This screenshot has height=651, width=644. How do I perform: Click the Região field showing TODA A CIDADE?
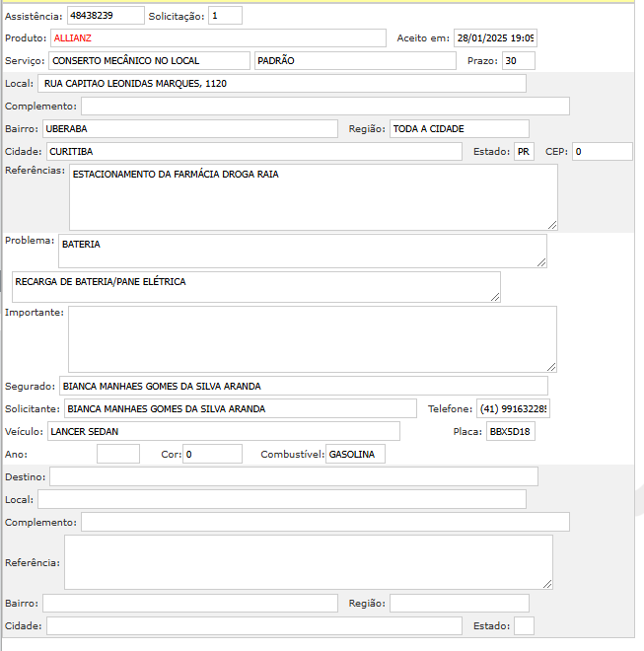point(459,129)
